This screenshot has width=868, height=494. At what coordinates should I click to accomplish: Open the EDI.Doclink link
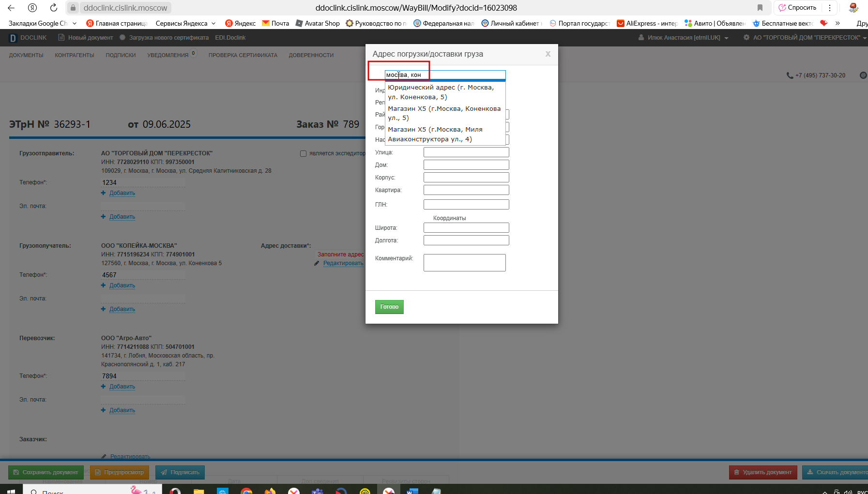(230, 38)
